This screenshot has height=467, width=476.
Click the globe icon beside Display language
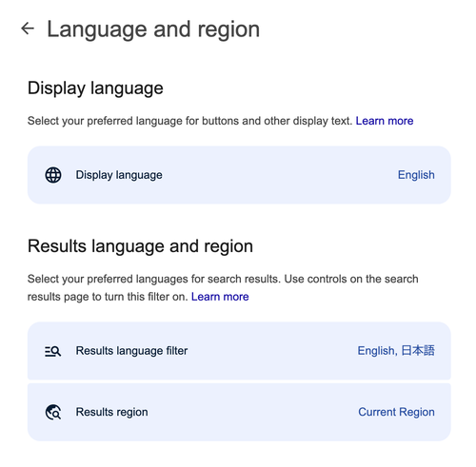point(53,175)
